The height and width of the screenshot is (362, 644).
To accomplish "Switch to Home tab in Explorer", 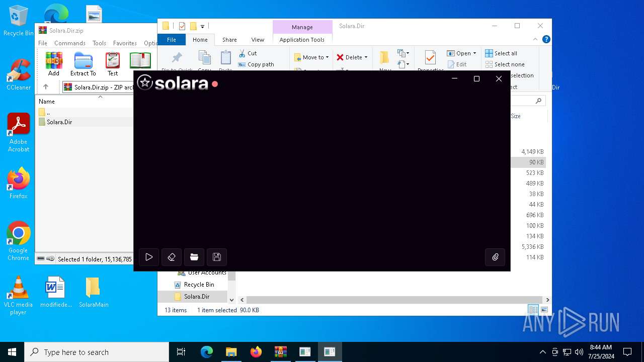I will pyautogui.click(x=200, y=40).
